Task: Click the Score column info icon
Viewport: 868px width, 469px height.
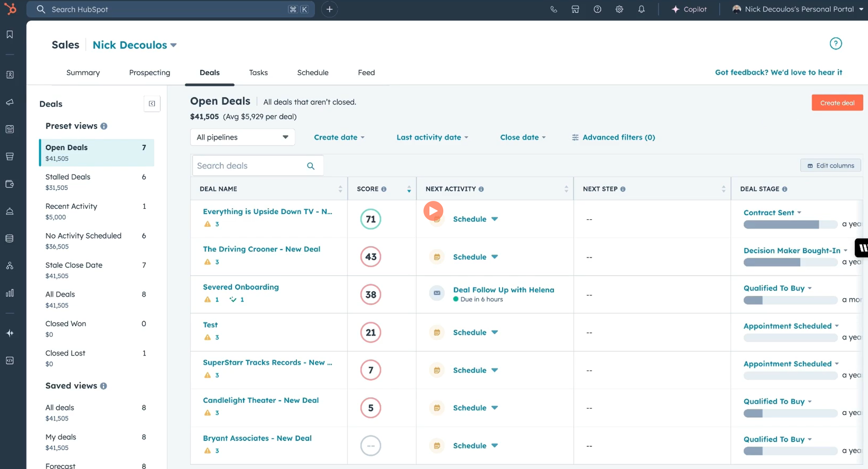Action: coord(384,189)
